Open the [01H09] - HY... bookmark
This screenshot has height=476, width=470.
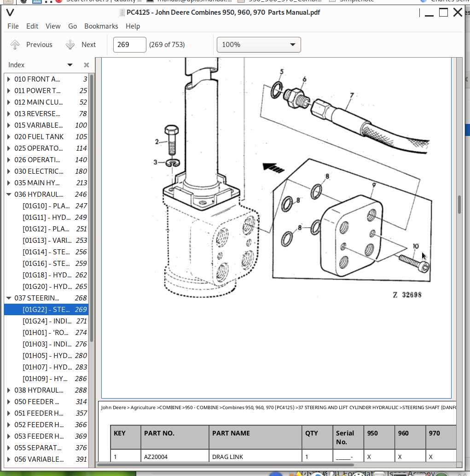tap(46, 379)
